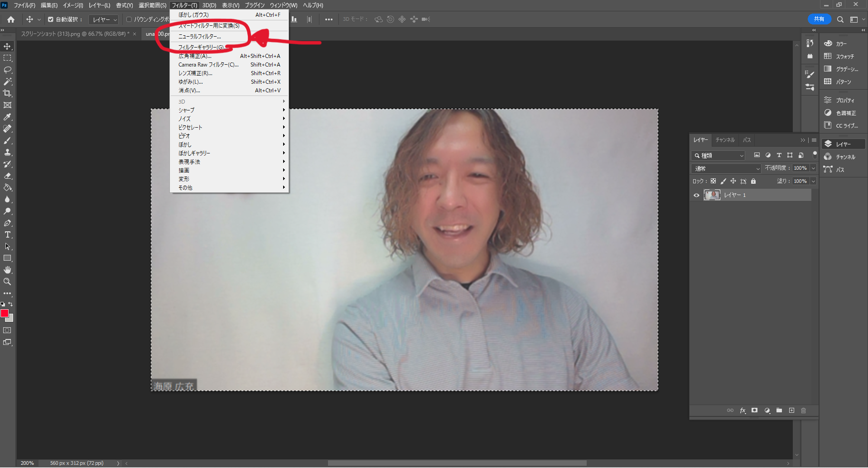This screenshot has width=868, height=468.
Task: Open the 塗り fill dropdown arrow
Action: click(x=813, y=181)
